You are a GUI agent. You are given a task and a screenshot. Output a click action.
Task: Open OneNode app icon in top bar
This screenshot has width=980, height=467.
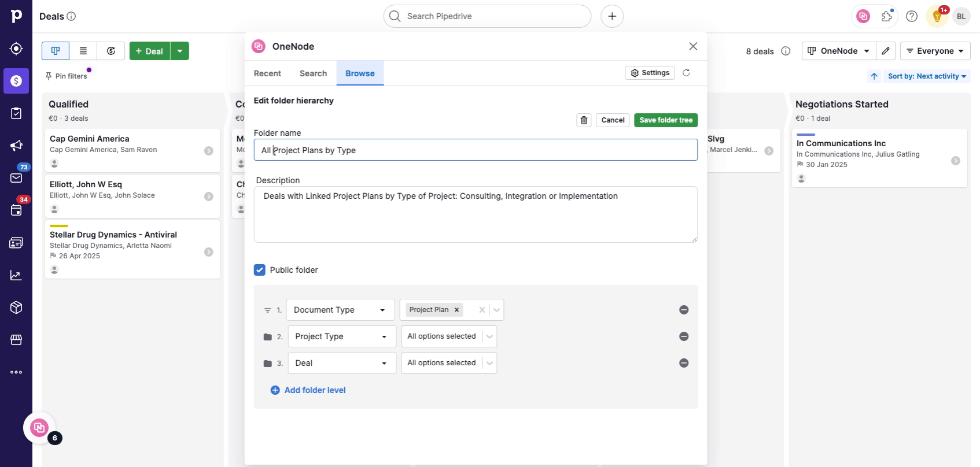tap(863, 16)
